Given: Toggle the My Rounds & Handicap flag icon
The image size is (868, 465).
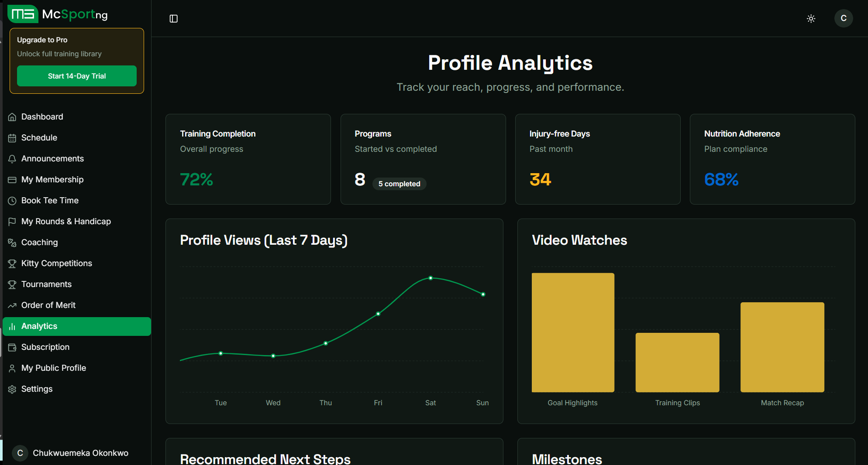Looking at the screenshot, I should point(12,222).
